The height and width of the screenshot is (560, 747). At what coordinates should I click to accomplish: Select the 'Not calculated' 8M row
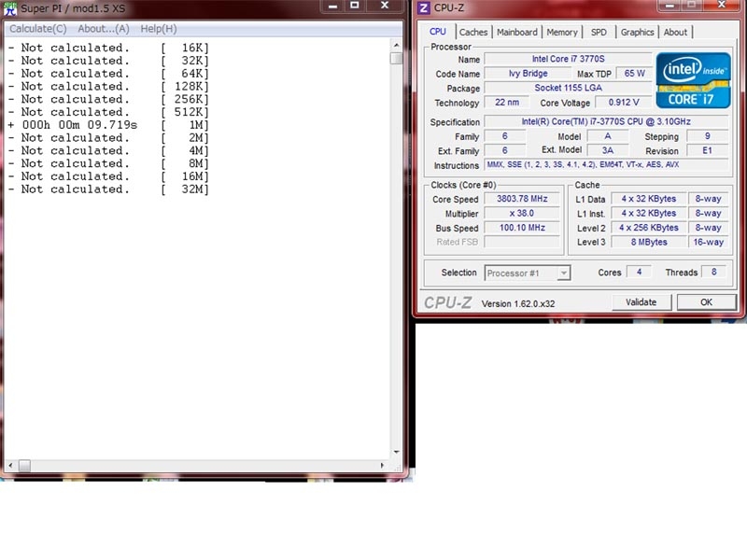[108, 164]
